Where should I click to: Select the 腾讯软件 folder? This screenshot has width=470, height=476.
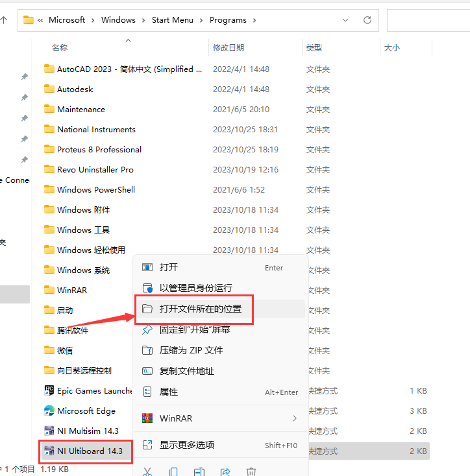66,330
